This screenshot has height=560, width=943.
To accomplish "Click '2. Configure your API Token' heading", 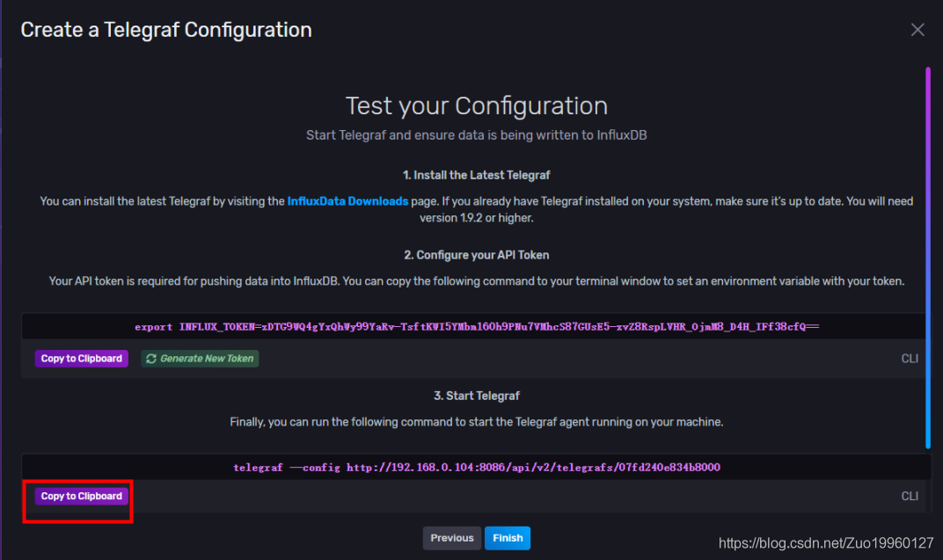I will tap(476, 255).
